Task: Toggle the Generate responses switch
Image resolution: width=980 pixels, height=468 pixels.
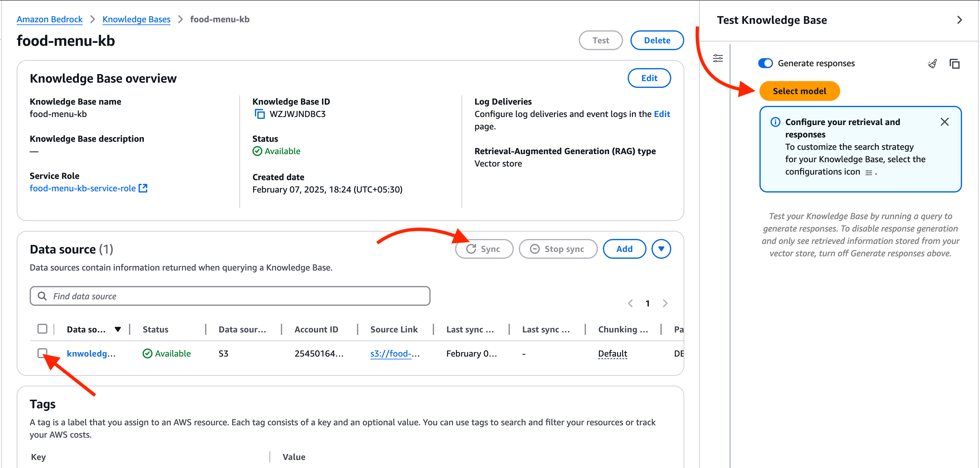Action: coord(765,63)
